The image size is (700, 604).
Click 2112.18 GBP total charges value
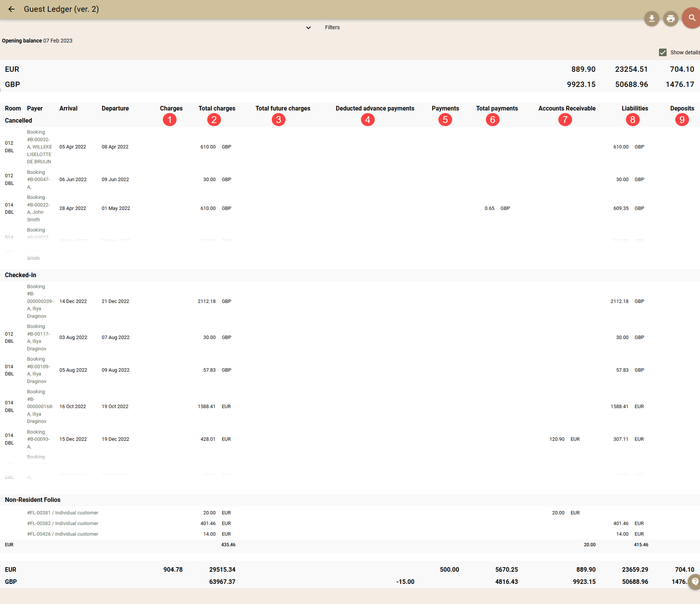(x=214, y=301)
